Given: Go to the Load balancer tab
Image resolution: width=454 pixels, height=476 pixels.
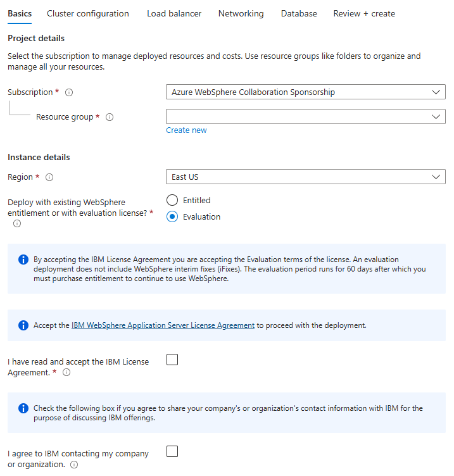Looking at the screenshot, I should tap(174, 13).
